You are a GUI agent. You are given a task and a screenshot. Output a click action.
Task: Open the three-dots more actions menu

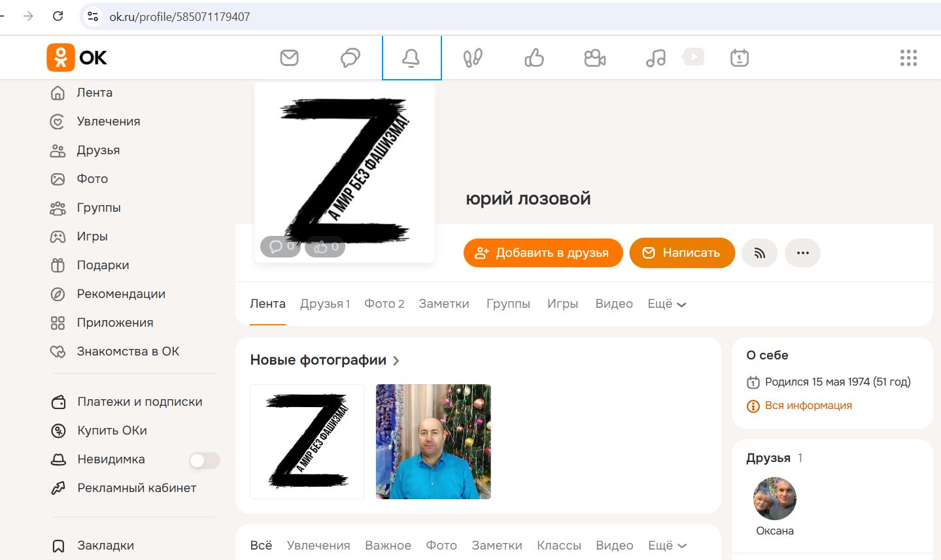pyautogui.click(x=802, y=253)
